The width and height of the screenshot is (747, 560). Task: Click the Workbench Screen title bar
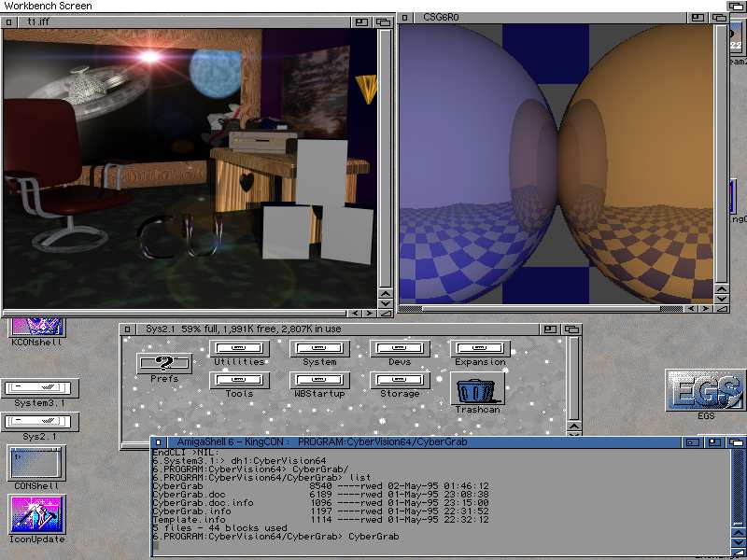tap(363, 6)
